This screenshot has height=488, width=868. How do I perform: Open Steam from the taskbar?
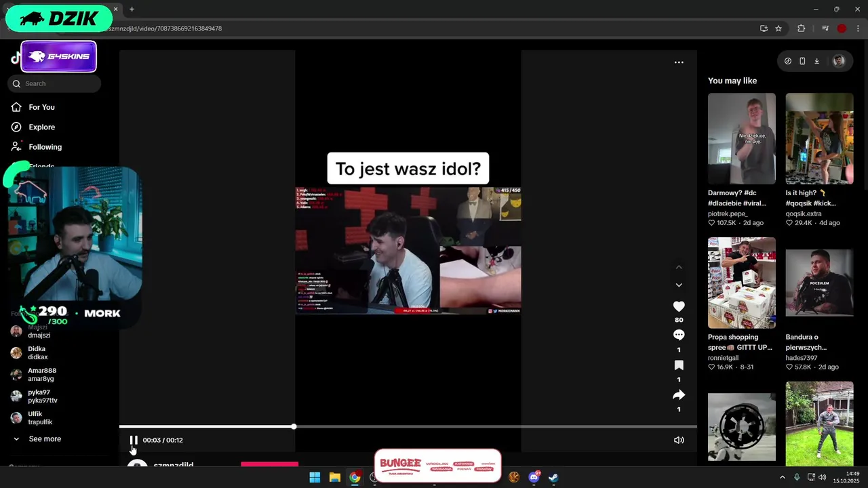[553, 477]
